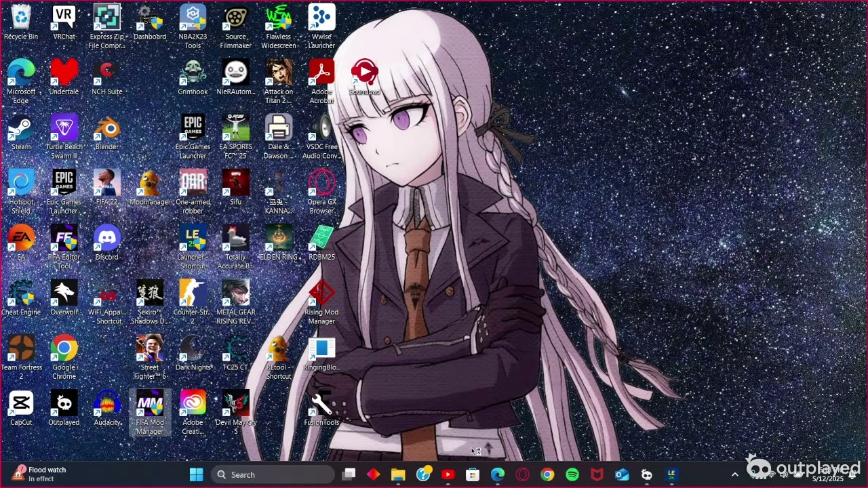Open the Street Fighter 6 shortcut
Viewport: 868px width, 488px height.
click(150, 357)
